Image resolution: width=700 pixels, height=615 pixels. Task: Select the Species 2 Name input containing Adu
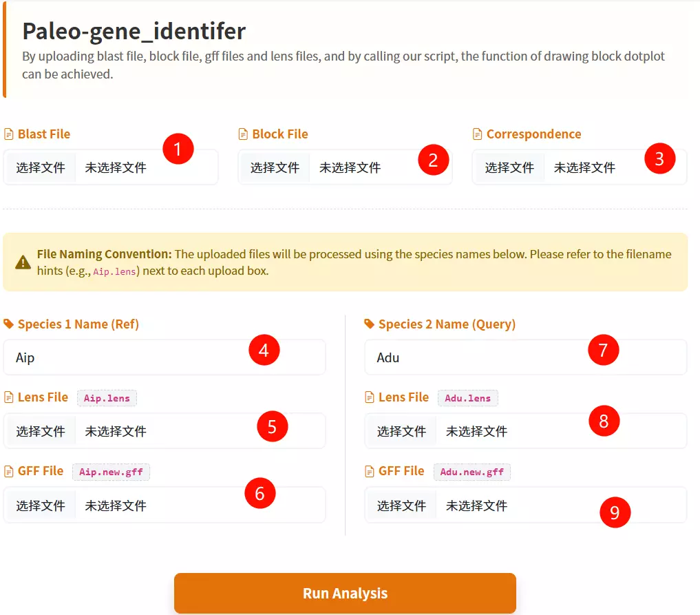tap(525, 357)
